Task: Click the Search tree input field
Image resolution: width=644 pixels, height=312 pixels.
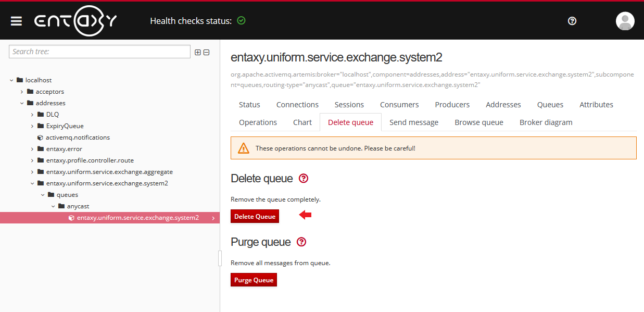Action: point(100,52)
